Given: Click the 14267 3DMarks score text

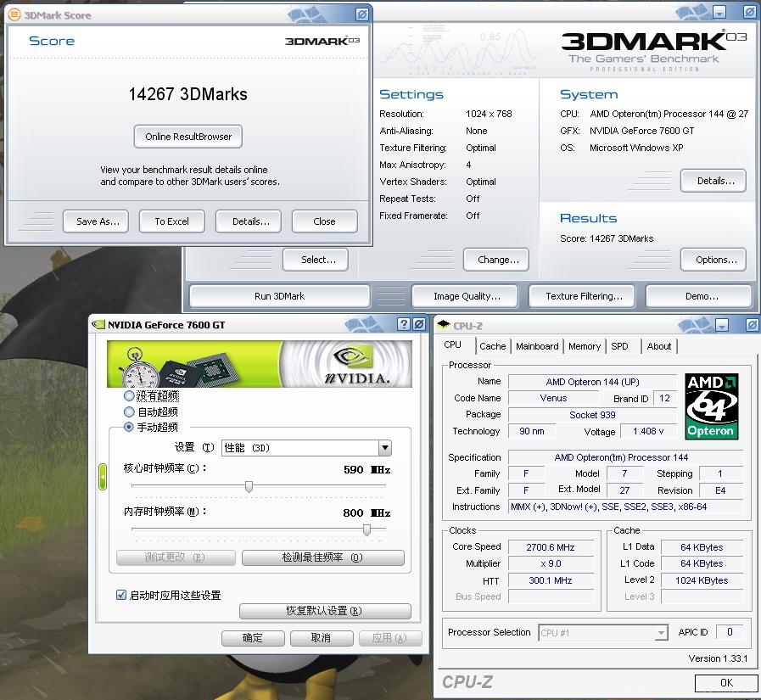Looking at the screenshot, I should coord(187,94).
